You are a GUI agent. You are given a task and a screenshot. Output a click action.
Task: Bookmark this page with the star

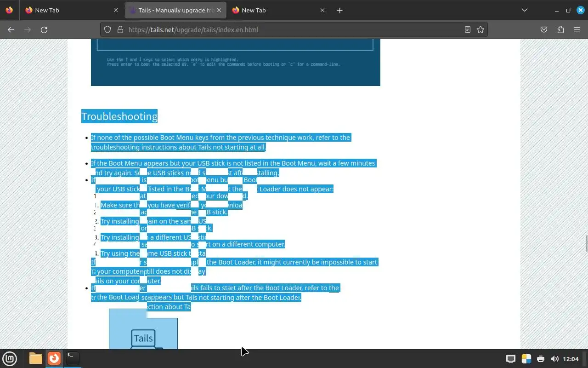(x=481, y=29)
